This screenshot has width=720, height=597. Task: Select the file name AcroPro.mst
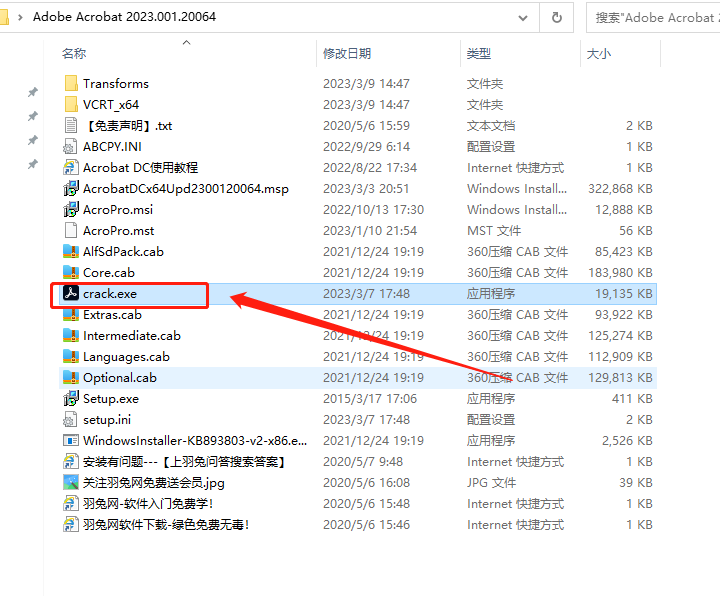(x=118, y=231)
